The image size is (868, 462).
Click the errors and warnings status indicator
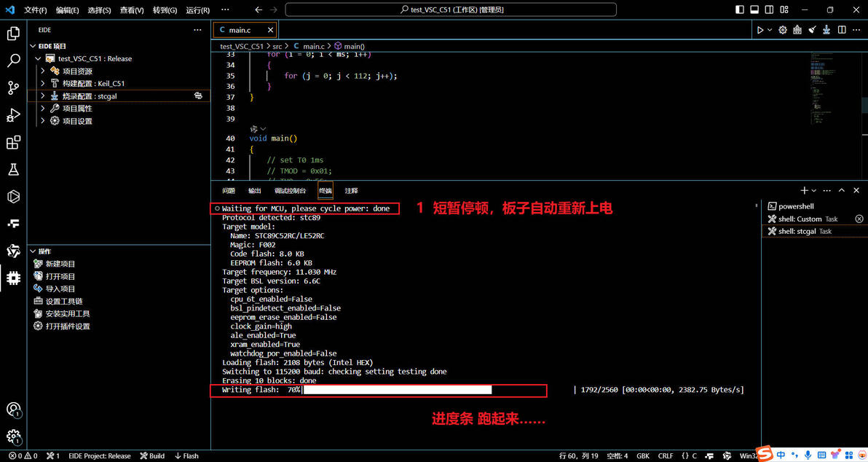(23, 456)
